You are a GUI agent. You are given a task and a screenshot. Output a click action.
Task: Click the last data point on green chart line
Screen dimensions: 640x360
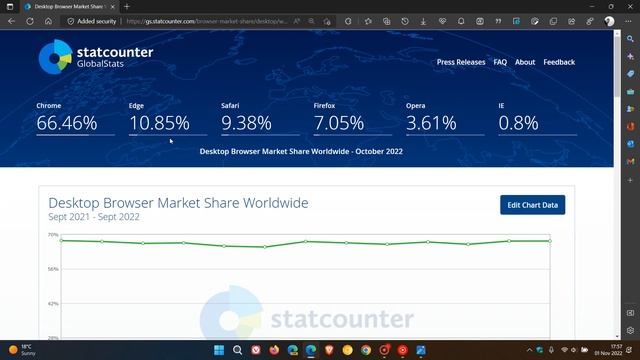[550, 241]
